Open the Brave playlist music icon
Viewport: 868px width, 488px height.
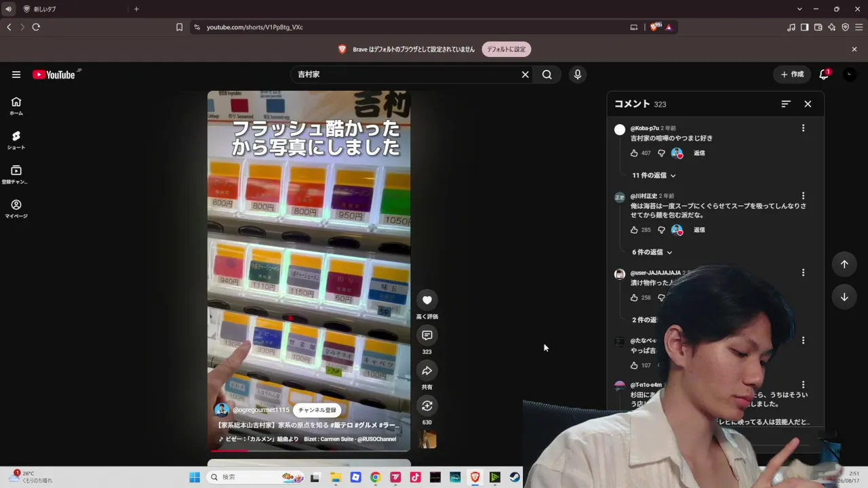(x=791, y=27)
